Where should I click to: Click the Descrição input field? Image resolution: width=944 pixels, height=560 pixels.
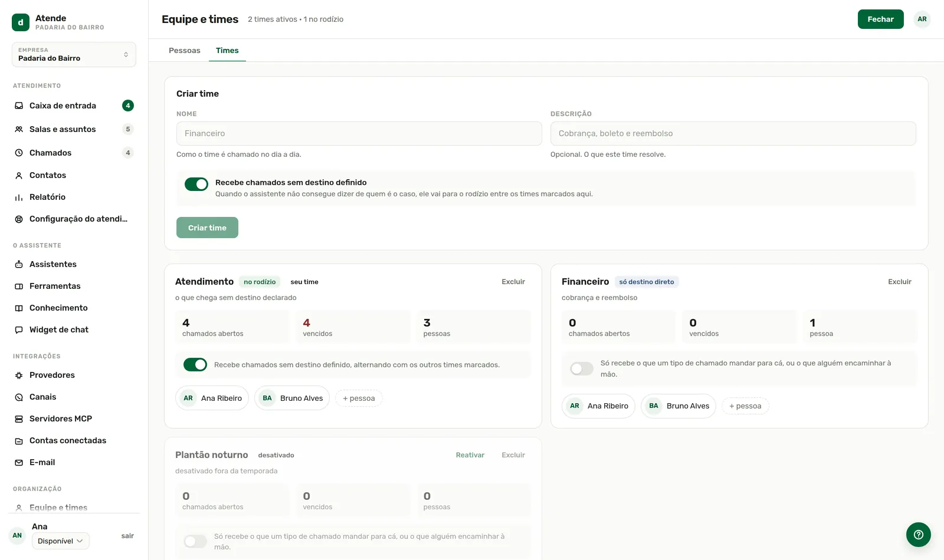(x=733, y=133)
